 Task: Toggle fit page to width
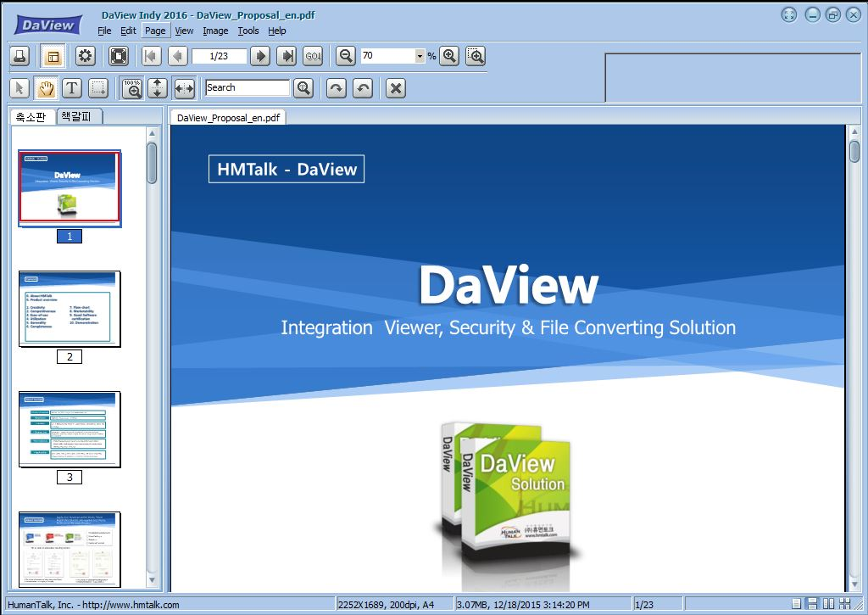coord(184,88)
